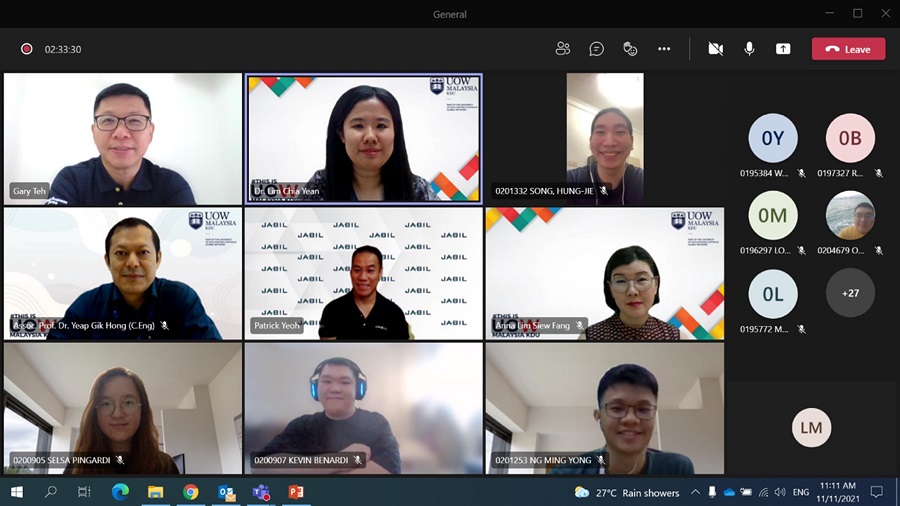This screenshot has height=506, width=900.
Task: Click the LM self-view avatar
Action: click(x=811, y=428)
